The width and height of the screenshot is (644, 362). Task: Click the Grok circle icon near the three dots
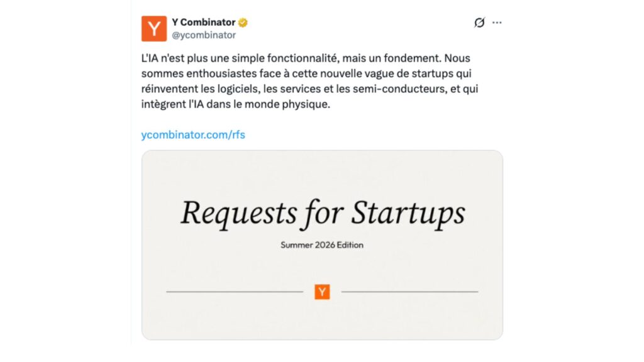[479, 23]
